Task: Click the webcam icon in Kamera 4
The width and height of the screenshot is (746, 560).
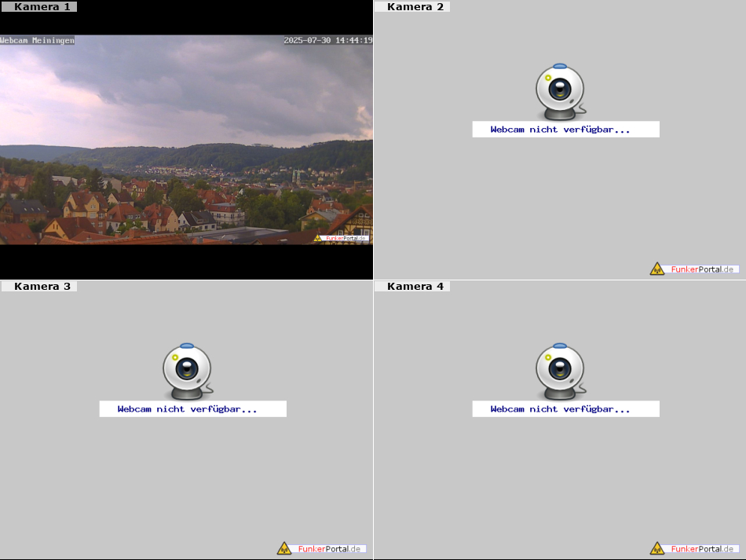Action: pyautogui.click(x=561, y=372)
